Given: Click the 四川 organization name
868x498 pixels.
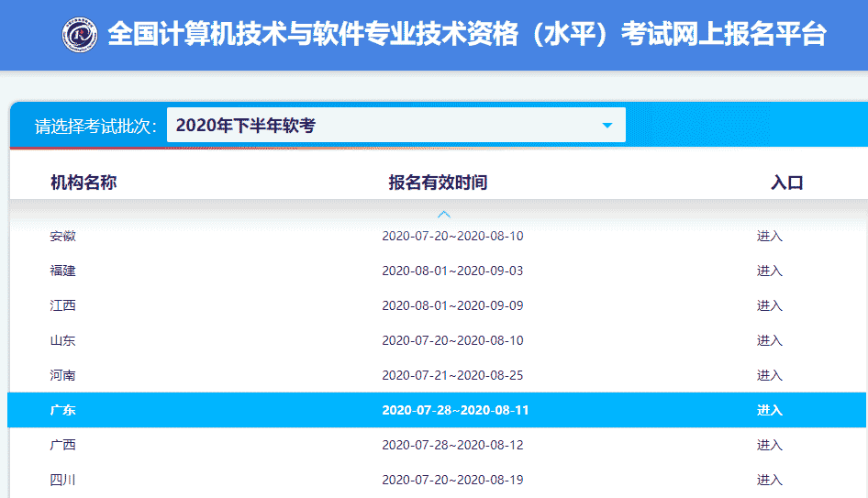Looking at the screenshot, I should 62,480.
